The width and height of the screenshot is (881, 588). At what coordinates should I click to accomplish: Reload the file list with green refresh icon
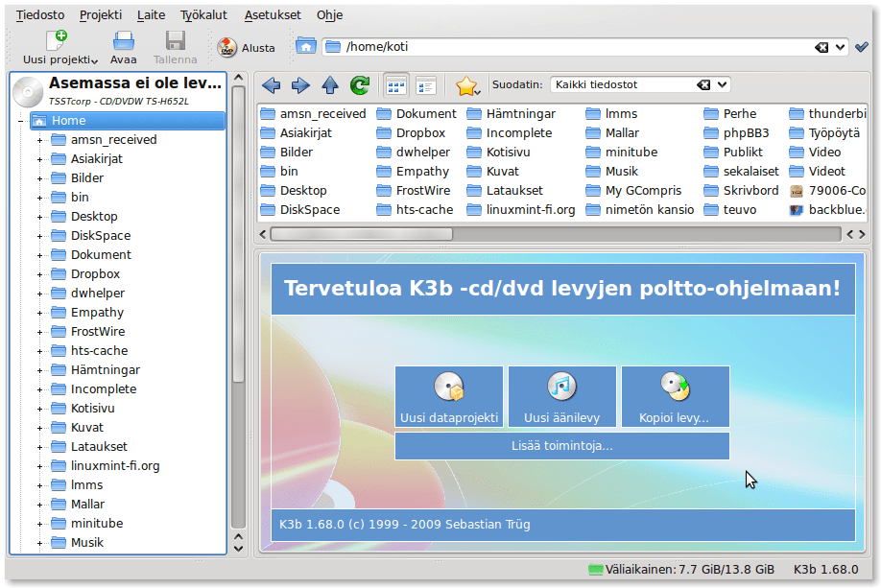pos(360,85)
